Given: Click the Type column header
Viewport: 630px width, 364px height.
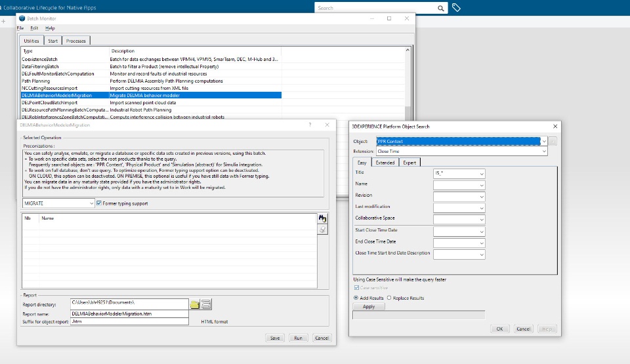Looking at the screenshot, I should [x=65, y=51].
